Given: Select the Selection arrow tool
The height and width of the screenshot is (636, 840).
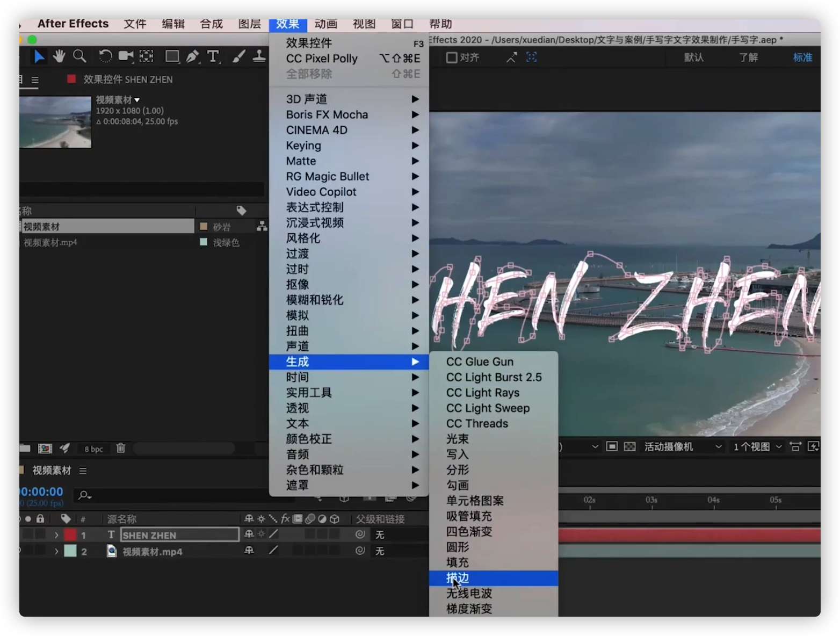Looking at the screenshot, I should (x=39, y=56).
